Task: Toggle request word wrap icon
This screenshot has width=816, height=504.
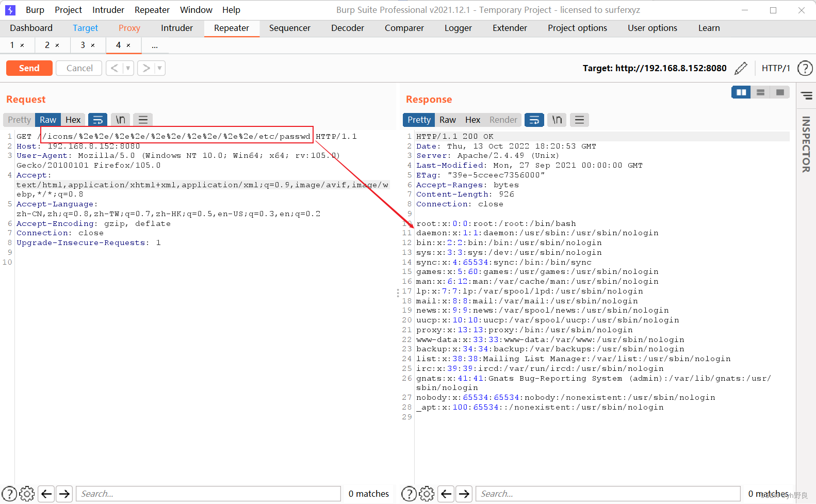Action: tap(97, 120)
